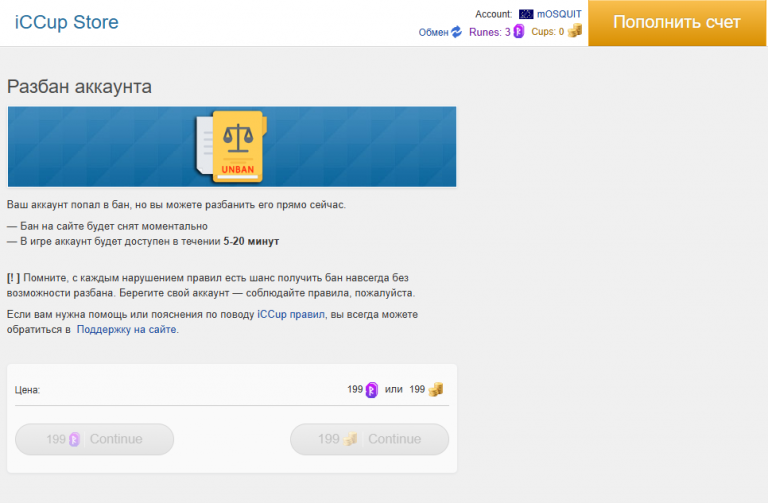The height and width of the screenshot is (503, 768).
Task: Click the Обмен exchange arrows icon
Action: [x=456, y=32]
